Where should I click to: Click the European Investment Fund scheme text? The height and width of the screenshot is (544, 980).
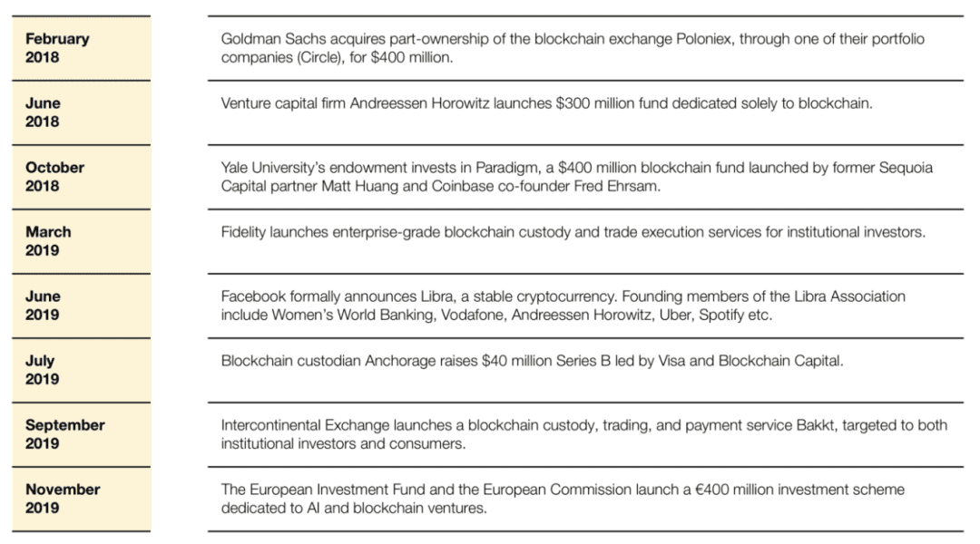pos(563,499)
